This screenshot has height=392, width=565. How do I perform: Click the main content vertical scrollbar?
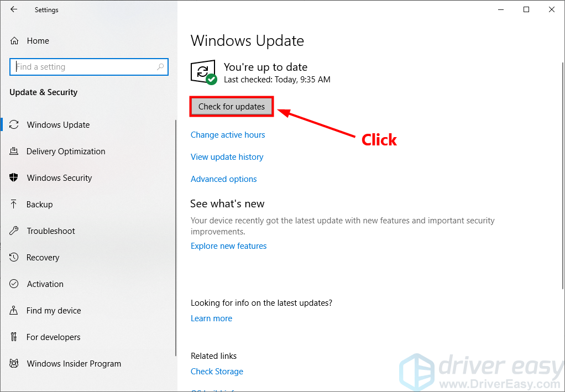tap(563, 175)
